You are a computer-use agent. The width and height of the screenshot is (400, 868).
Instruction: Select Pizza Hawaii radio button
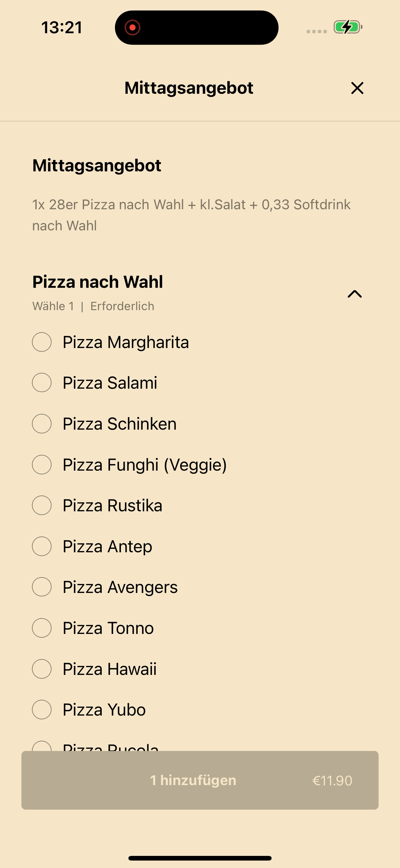[42, 669]
